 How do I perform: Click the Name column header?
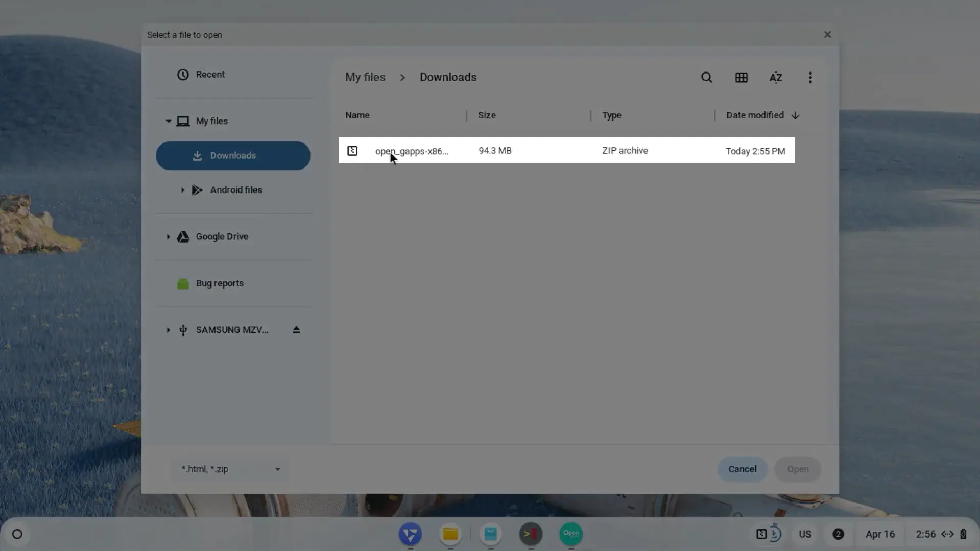point(357,115)
